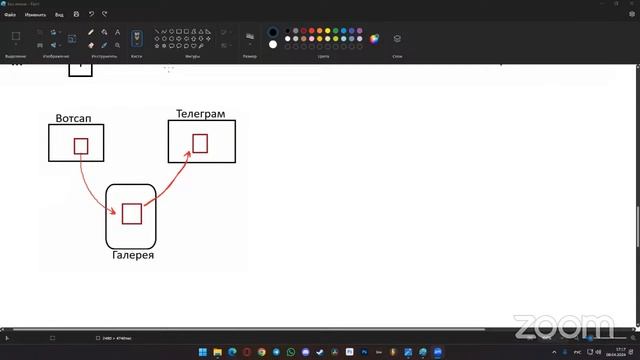Image resolution: width=640 pixels, height=360 pixels.
Task: Click the Rotate image icon
Action: (x=53, y=32)
